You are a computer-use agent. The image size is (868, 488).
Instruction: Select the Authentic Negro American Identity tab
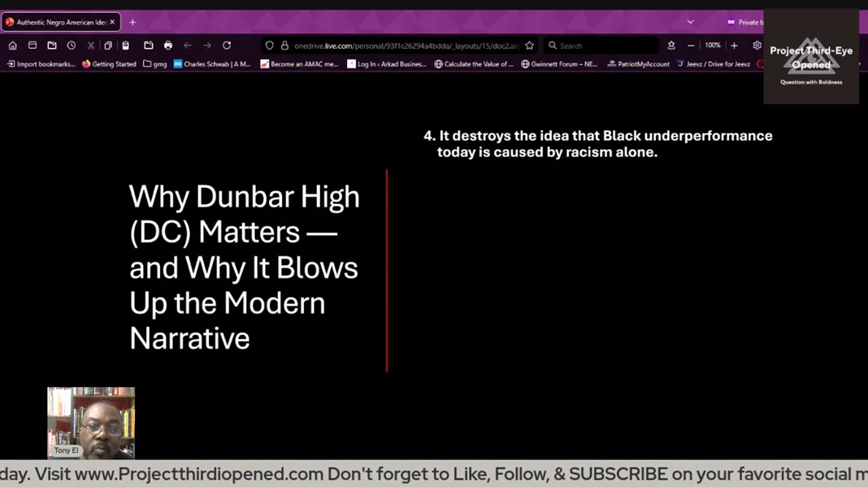(61, 22)
